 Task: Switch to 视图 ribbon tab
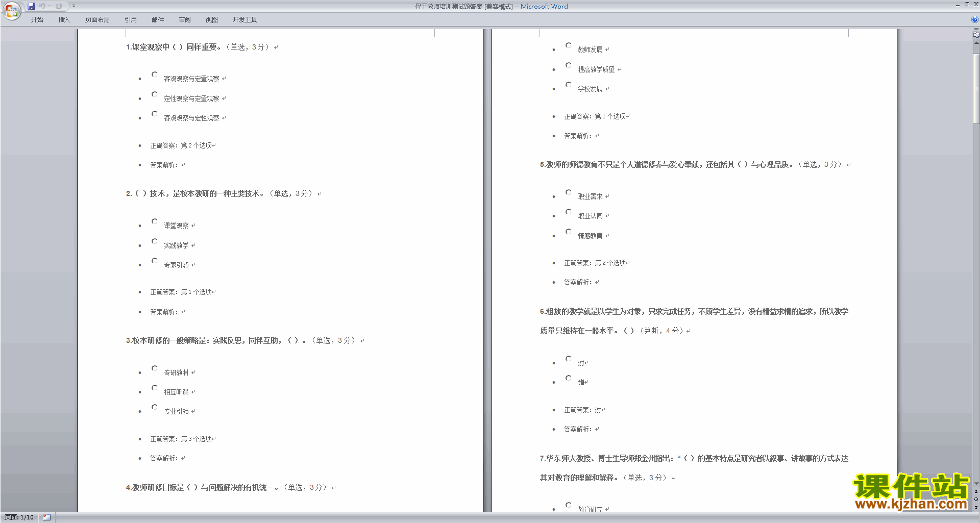tap(211, 19)
